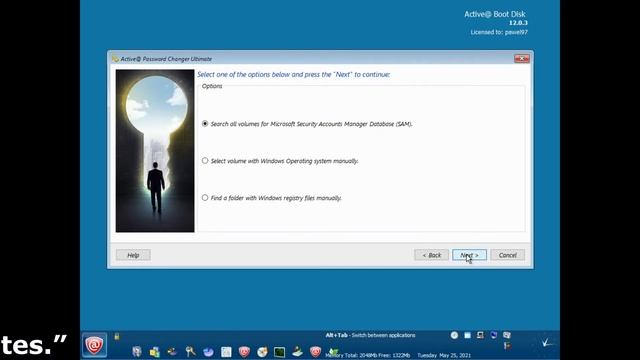The width and height of the screenshot is (640, 360).
Task: Open the CD disc burner taskbar icon
Action: point(262,352)
